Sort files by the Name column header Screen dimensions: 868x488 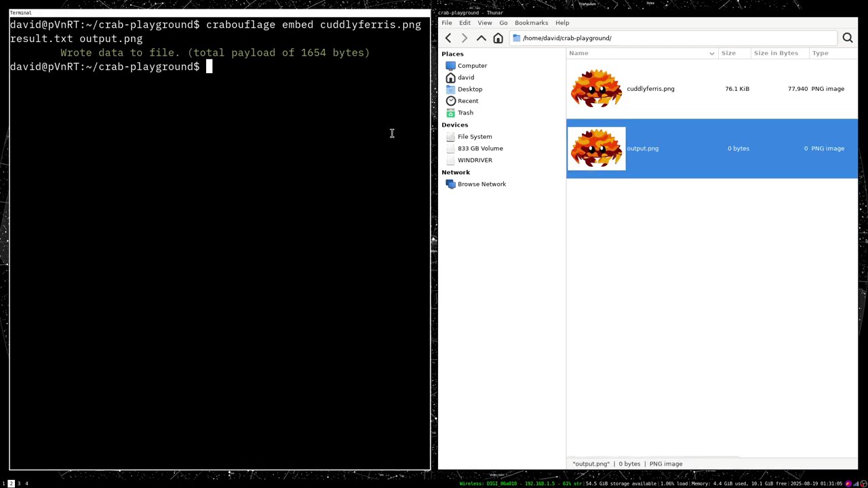click(642, 53)
